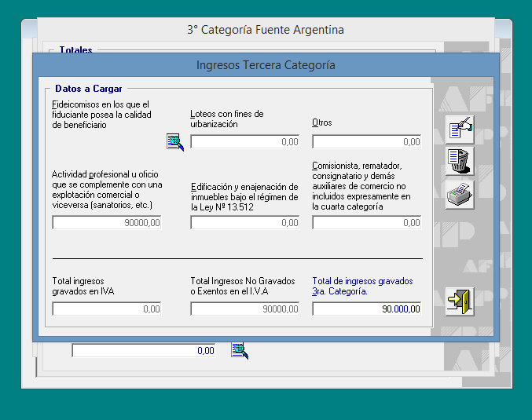532x420 pixels.
Task: Focus the Edificación y enajenación de inmuebles field
Action: tap(244, 223)
